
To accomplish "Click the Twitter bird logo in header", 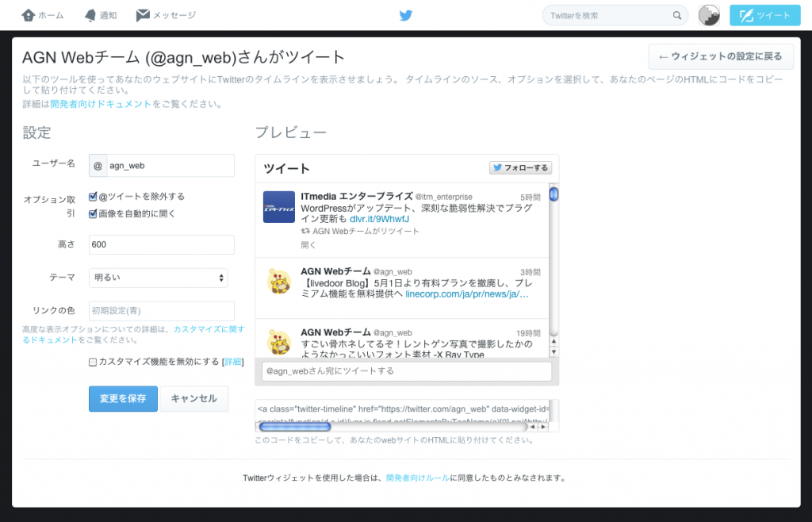I will (x=406, y=15).
